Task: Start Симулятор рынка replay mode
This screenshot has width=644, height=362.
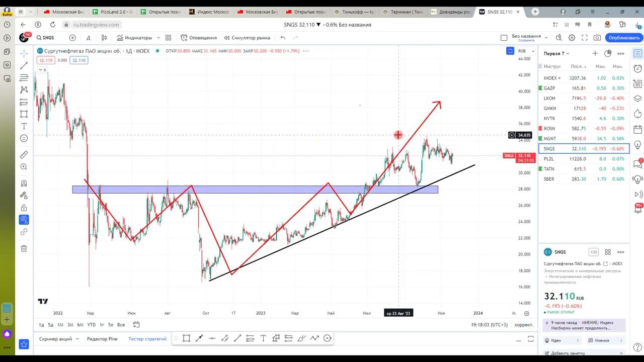Action: 247,38
